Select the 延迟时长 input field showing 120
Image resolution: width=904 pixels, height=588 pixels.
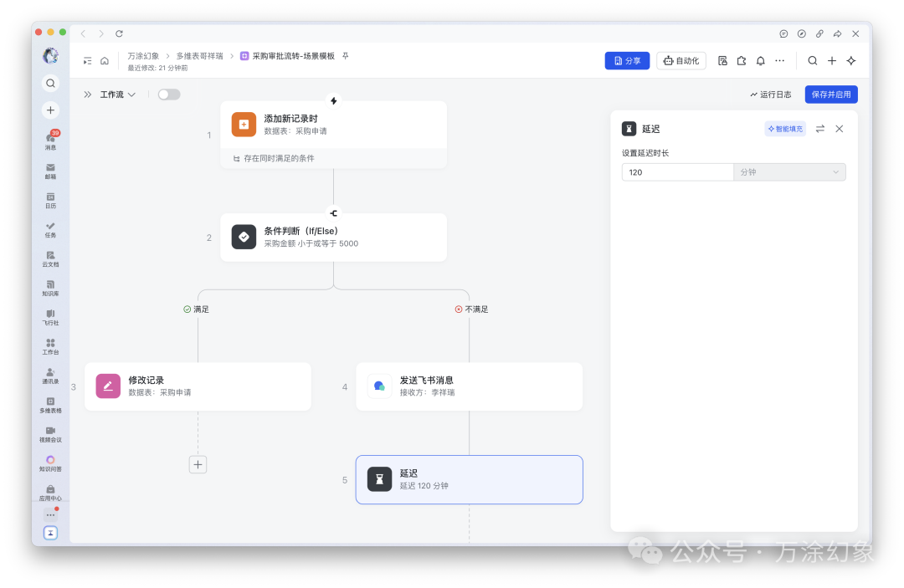(x=677, y=171)
